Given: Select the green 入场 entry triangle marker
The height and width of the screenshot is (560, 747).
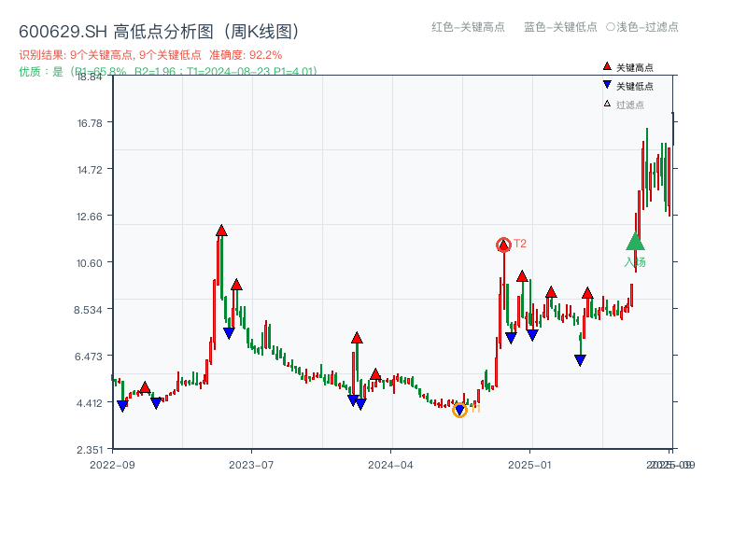Looking at the screenshot, I should (636, 245).
